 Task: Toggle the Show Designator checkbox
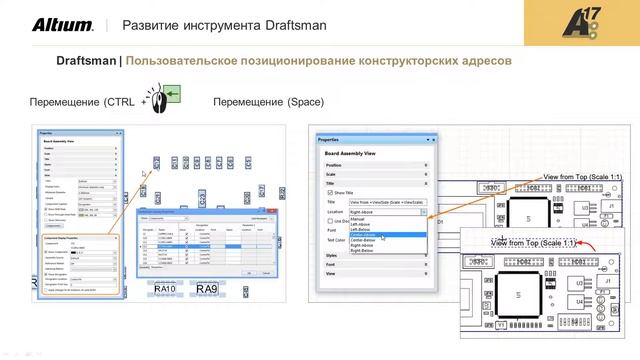46,274
